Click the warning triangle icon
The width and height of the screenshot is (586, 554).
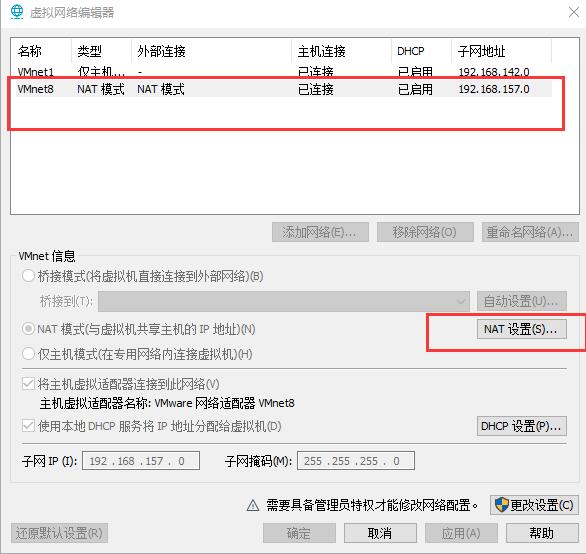pyautogui.click(x=253, y=505)
